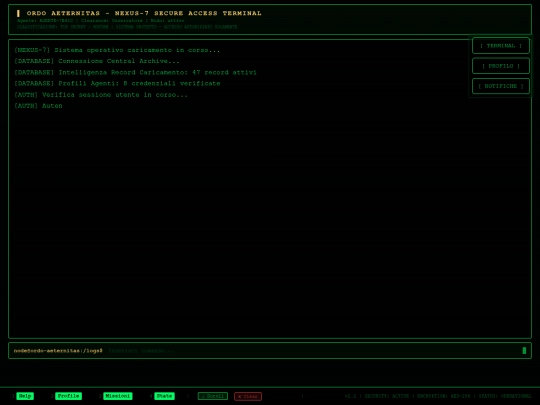Image resolution: width=540 pixels, height=405 pixels.
Task: Click the green cursor block in input bar
Action: point(524,351)
